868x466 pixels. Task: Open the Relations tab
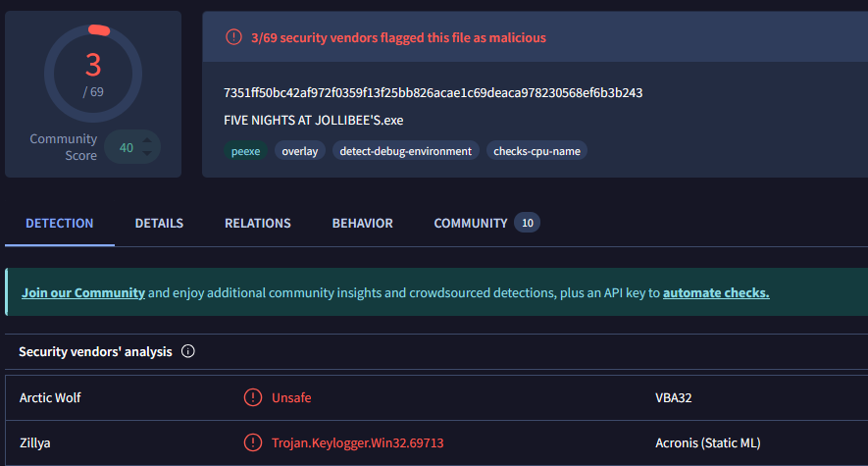(x=258, y=224)
